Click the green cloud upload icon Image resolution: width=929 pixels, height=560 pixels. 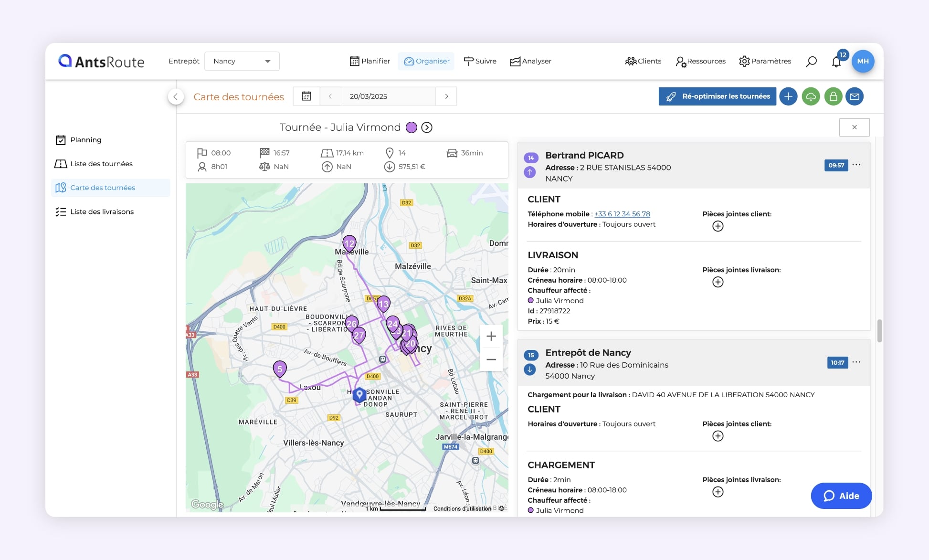[811, 96]
